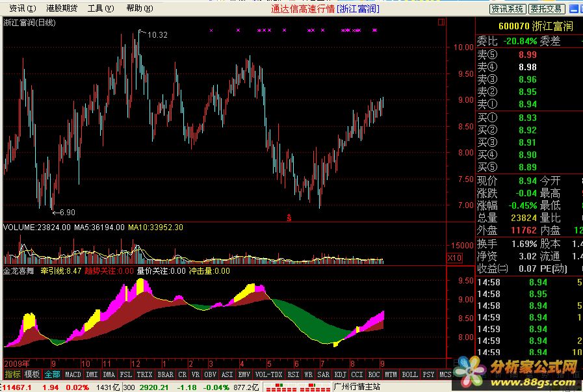Click the 委托交易 button
Image resolution: width=583 pixels, height=392 pixels.
(x=547, y=9)
